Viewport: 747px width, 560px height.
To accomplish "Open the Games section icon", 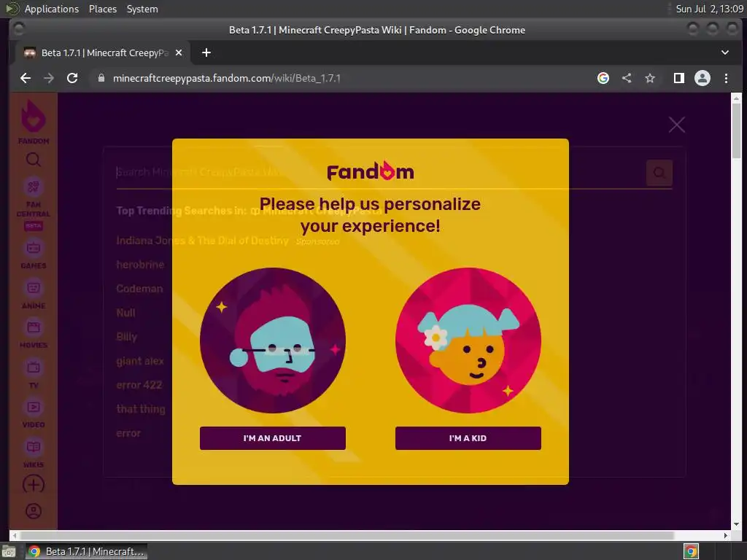I will (34, 254).
